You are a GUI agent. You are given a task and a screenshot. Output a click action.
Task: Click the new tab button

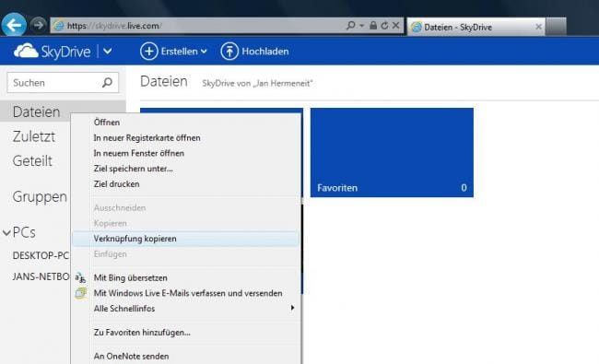pyautogui.click(x=557, y=27)
